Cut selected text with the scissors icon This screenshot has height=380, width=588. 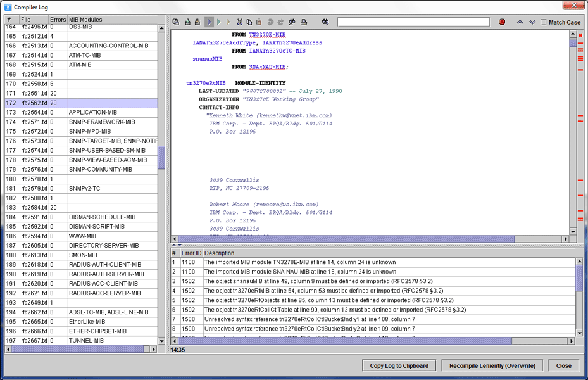click(x=239, y=22)
